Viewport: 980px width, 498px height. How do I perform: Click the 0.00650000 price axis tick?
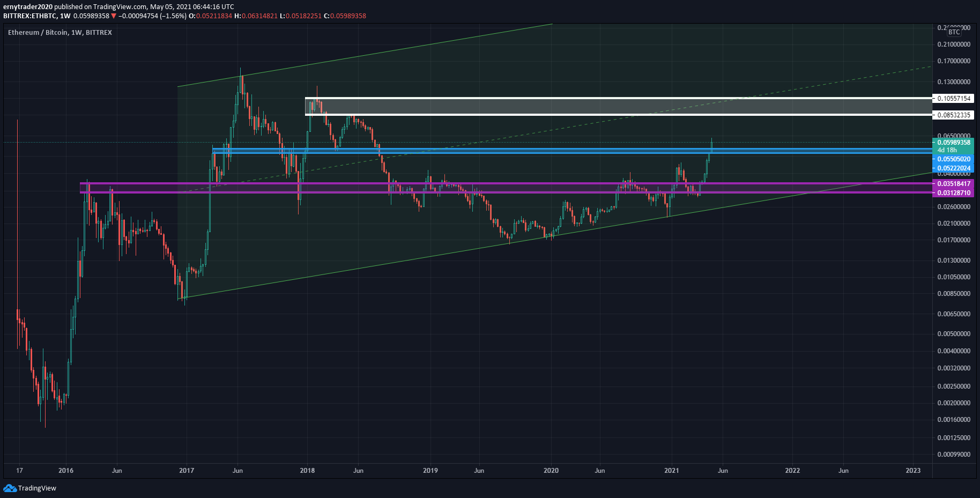pyautogui.click(x=954, y=314)
